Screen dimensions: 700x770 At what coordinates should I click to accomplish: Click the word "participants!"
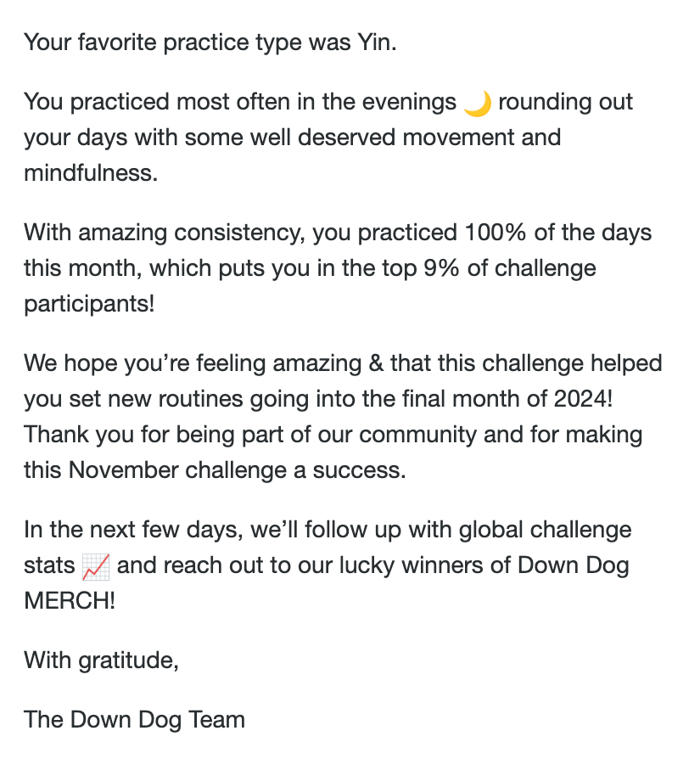pos(89,303)
